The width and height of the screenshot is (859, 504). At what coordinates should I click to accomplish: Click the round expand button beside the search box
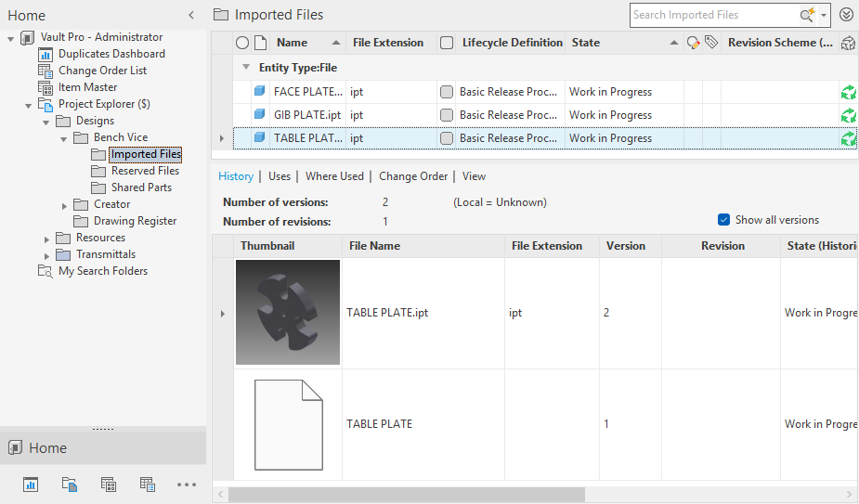pos(846,15)
